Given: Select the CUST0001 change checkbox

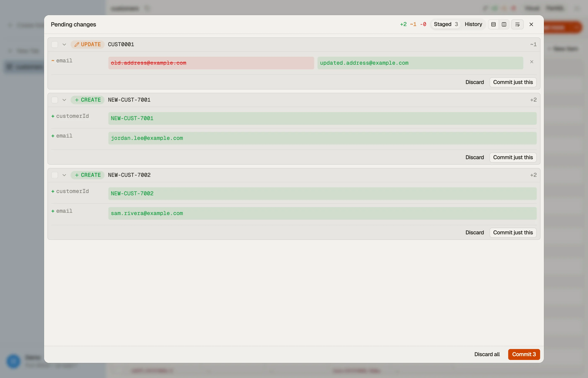Looking at the screenshot, I should 54,45.
